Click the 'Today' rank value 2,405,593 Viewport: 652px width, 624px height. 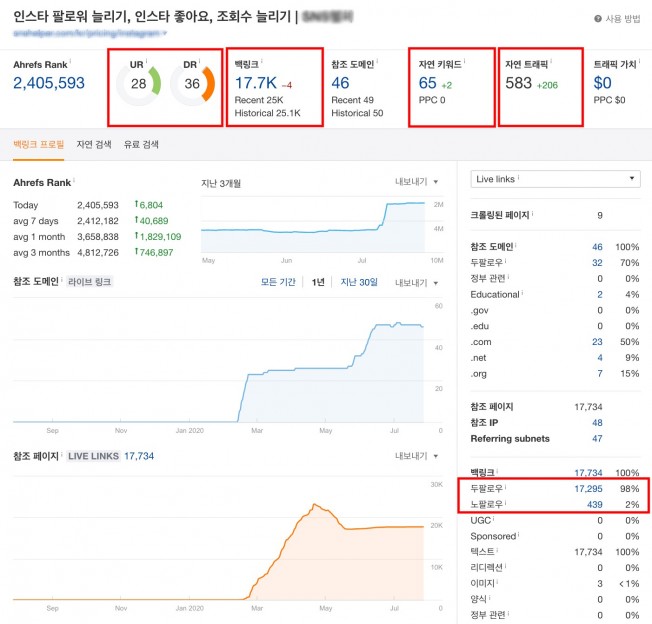coord(98,205)
